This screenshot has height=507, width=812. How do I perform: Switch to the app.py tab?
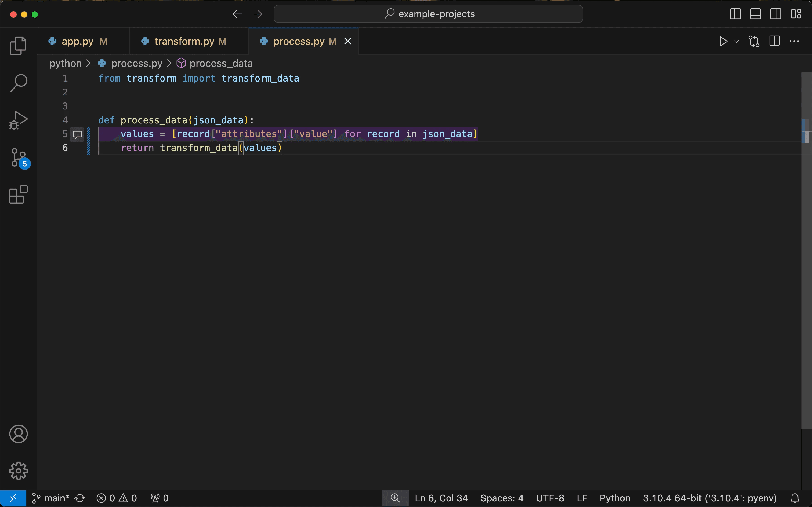[x=78, y=41]
